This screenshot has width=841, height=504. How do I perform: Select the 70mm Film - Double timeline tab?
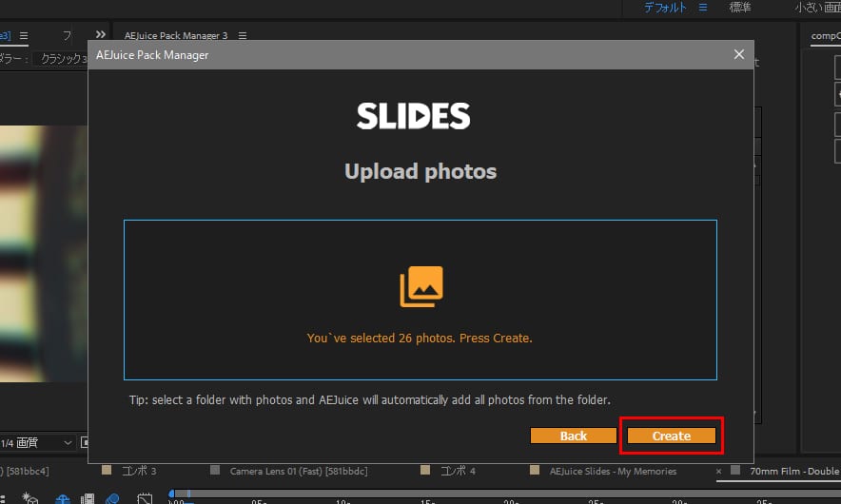[x=793, y=471]
